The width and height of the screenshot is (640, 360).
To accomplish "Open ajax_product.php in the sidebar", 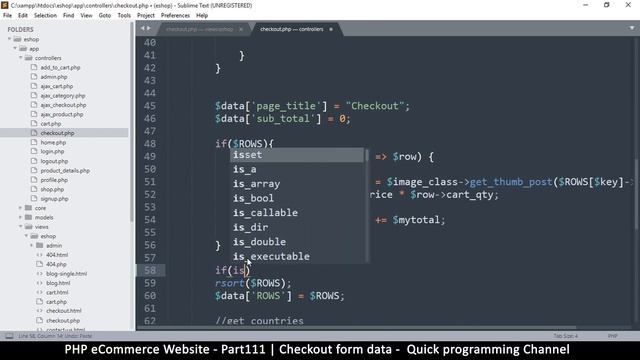I will click(62, 114).
